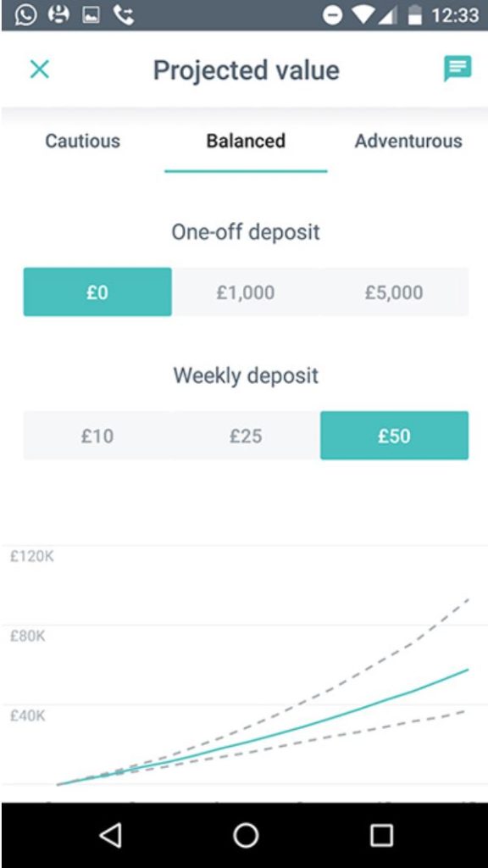Close the Projected value screen
This screenshot has width=488, height=868.
[x=37, y=70]
